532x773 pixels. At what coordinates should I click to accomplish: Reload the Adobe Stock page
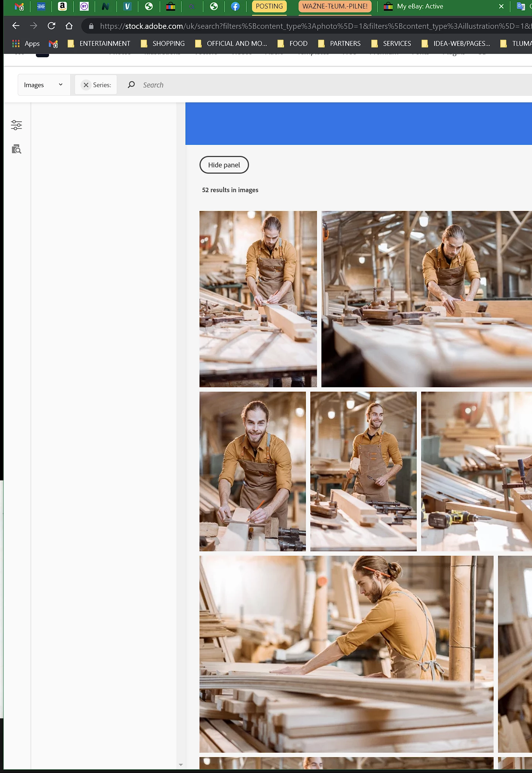[51, 26]
